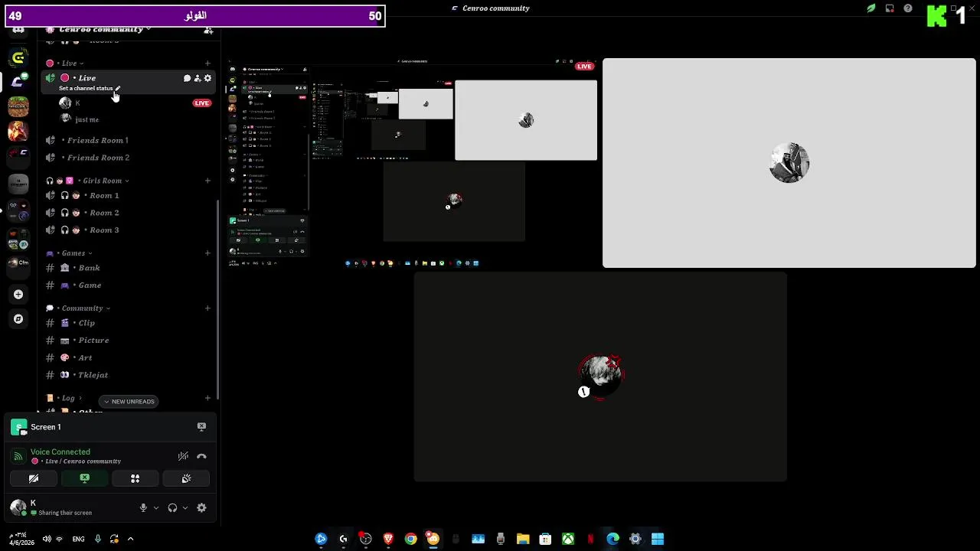Collapse the Games category
This screenshot has height=551, width=980.
tap(69, 253)
